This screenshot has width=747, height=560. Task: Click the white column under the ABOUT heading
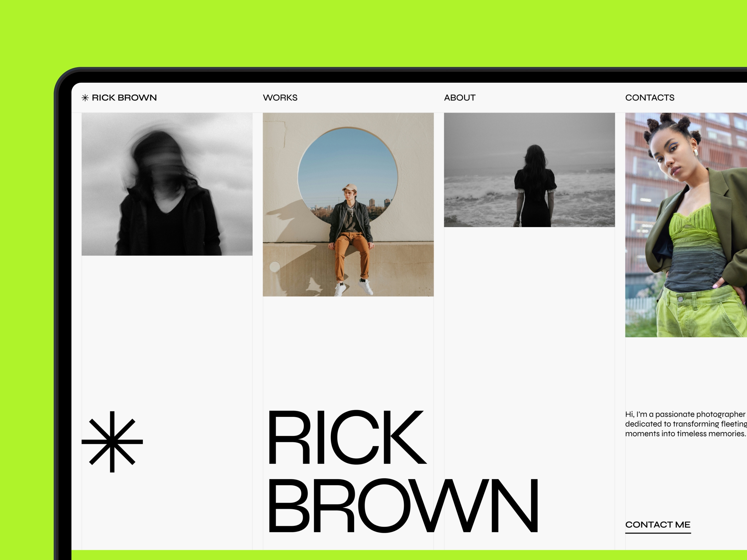tap(530, 338)
